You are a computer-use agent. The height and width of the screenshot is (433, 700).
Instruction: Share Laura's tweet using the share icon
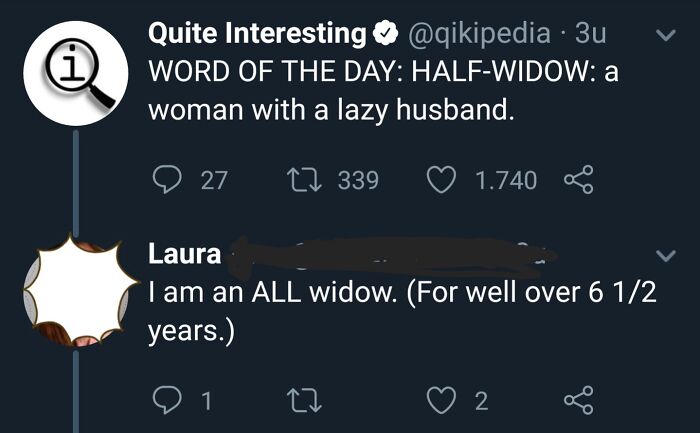[578, 402]
